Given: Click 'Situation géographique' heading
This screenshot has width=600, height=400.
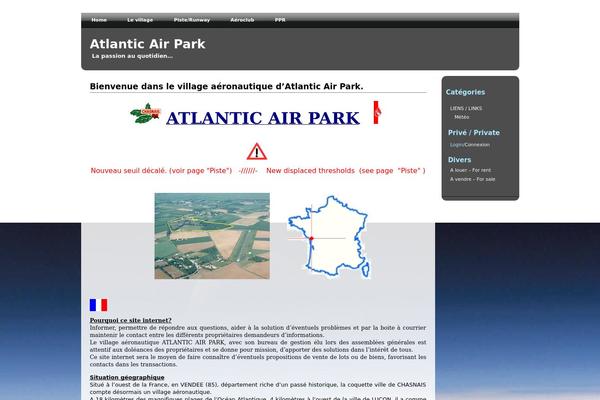Looking at the screenshot, I should click(x=127, y=377).
